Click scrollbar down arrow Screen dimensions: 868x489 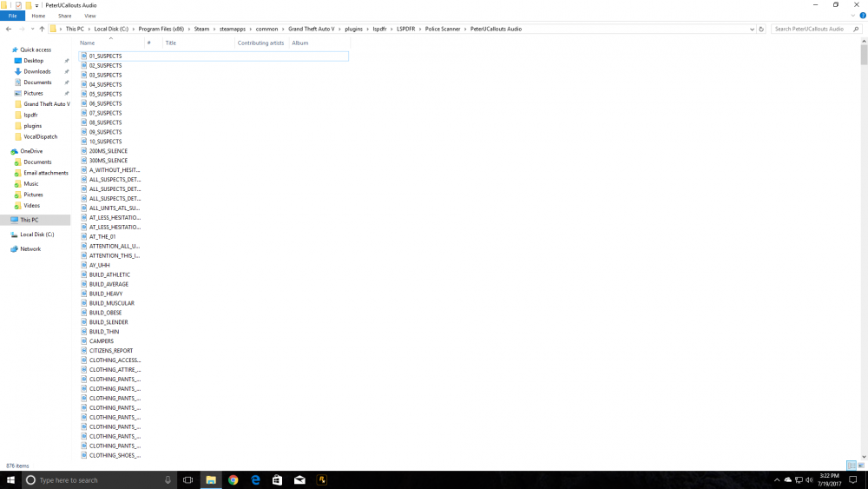pos(865,457)
